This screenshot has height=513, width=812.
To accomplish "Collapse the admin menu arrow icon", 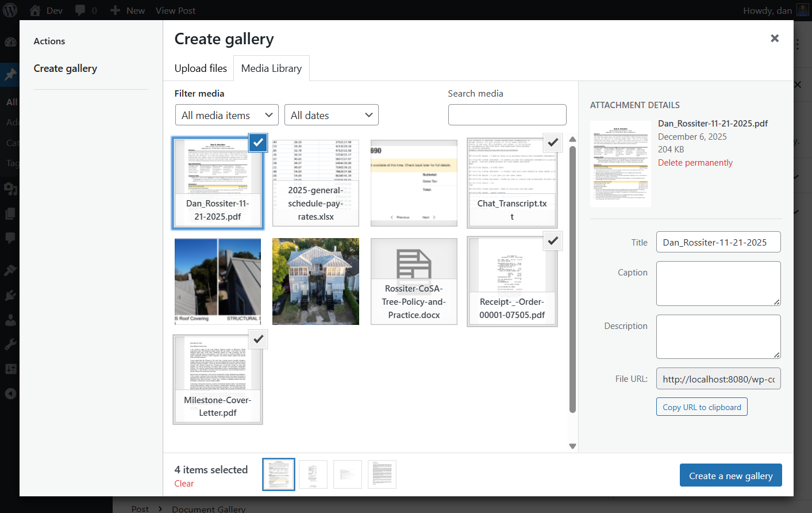I will click(9, 393).
